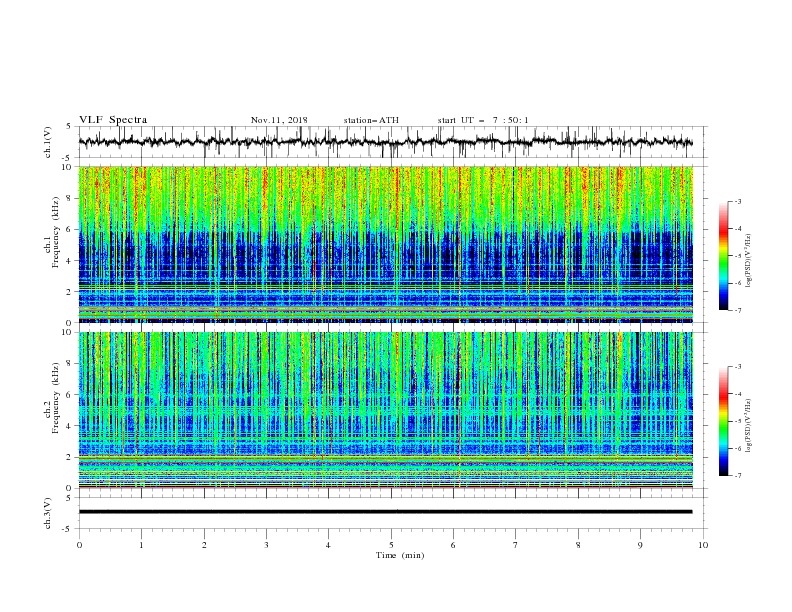Click the "-3" tick on ch.1 color bar
The image size is (792, 612).
[x=737, y=201]
